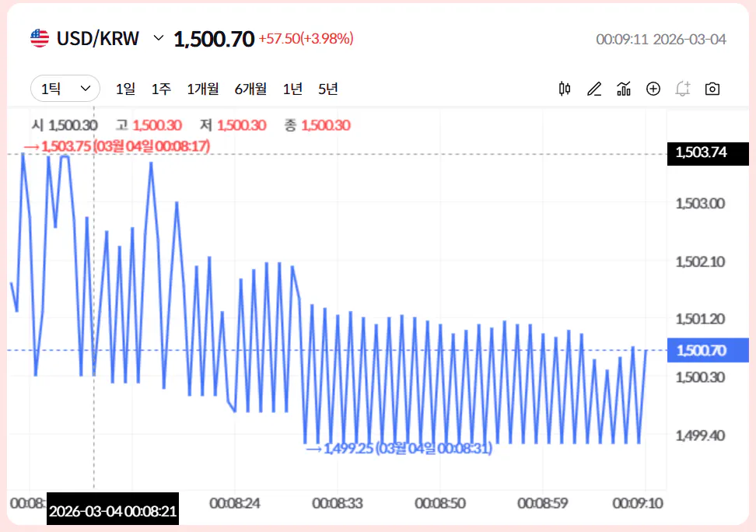
Task: Add a price alert via bell icon
Action: coord(683,89)
